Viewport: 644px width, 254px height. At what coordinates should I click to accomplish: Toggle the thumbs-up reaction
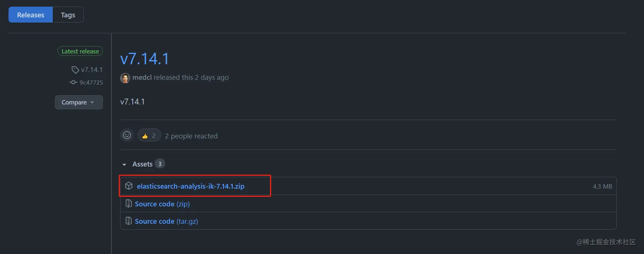pos(149,135)
